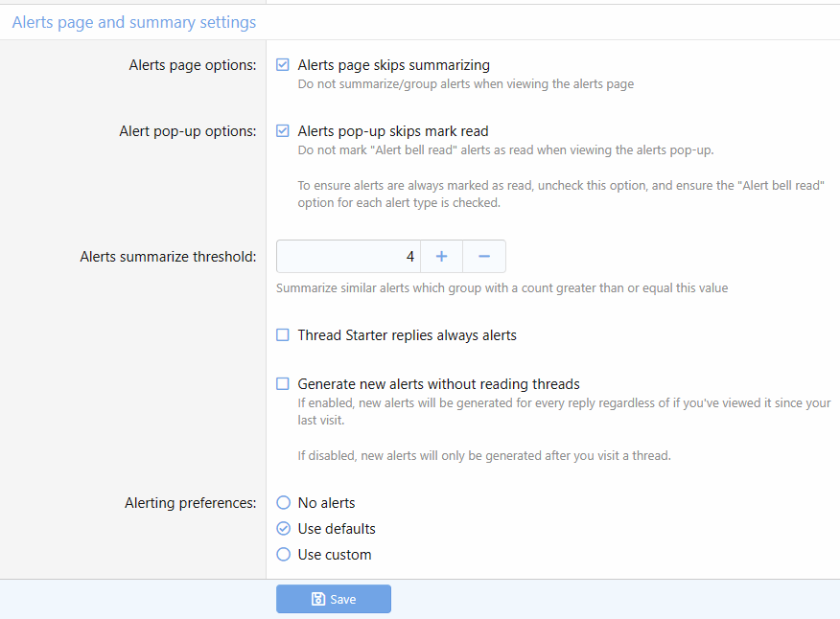Click the 'Do not summarize/group alerts' hint text

465,84
